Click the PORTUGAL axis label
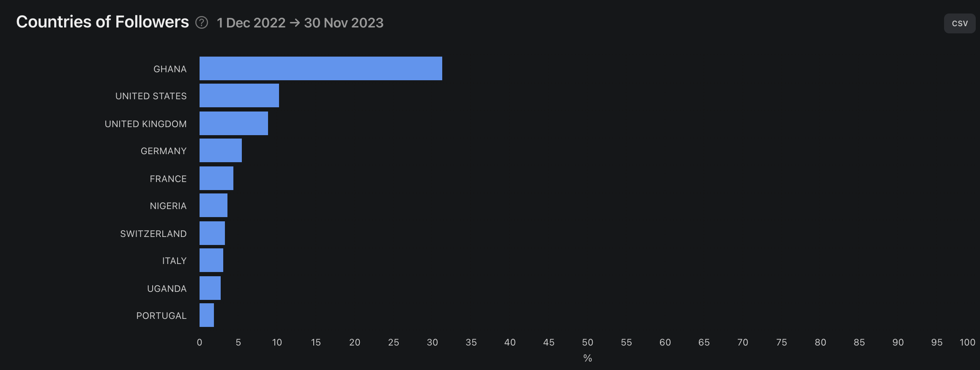This screenshot has height=370, width=980. coord(162,316)
